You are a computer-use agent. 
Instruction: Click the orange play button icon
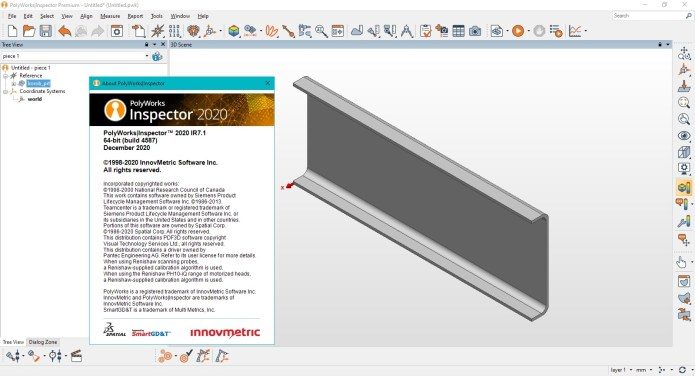coord(518,31)
